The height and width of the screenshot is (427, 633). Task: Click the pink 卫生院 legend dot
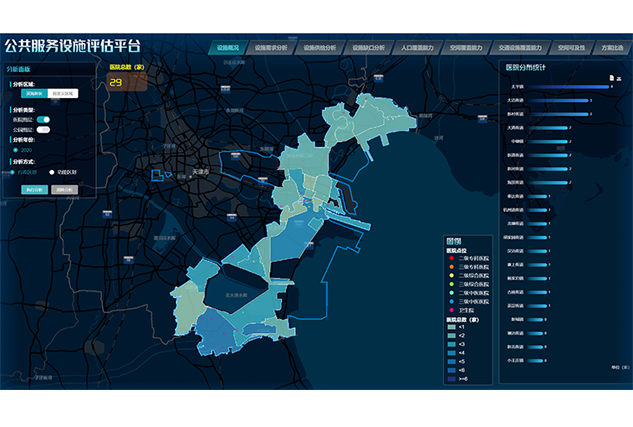point(451,308)
